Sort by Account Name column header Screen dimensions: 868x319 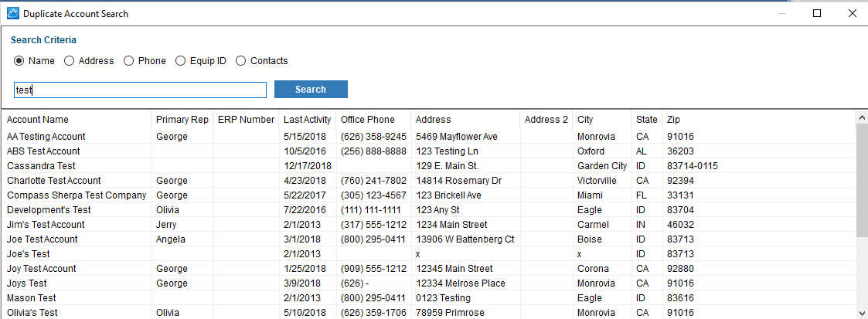coord(38,120)
